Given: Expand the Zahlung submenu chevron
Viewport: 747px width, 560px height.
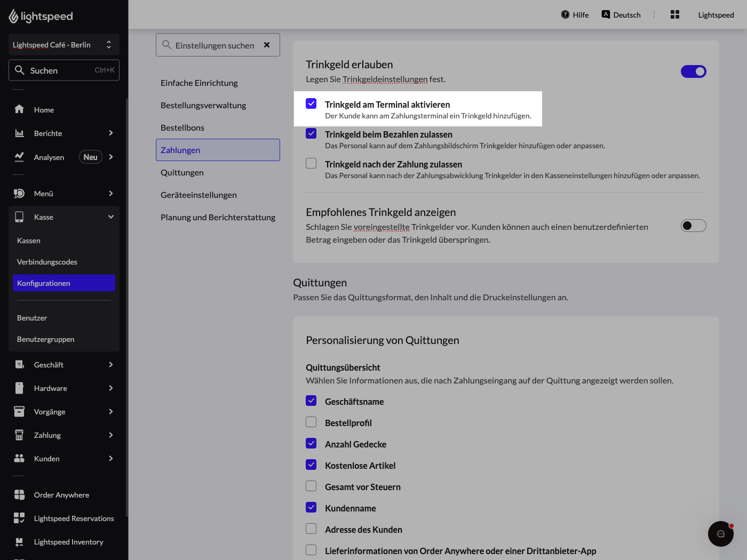Looking at the screenshot, I should [x=111, y=435].
